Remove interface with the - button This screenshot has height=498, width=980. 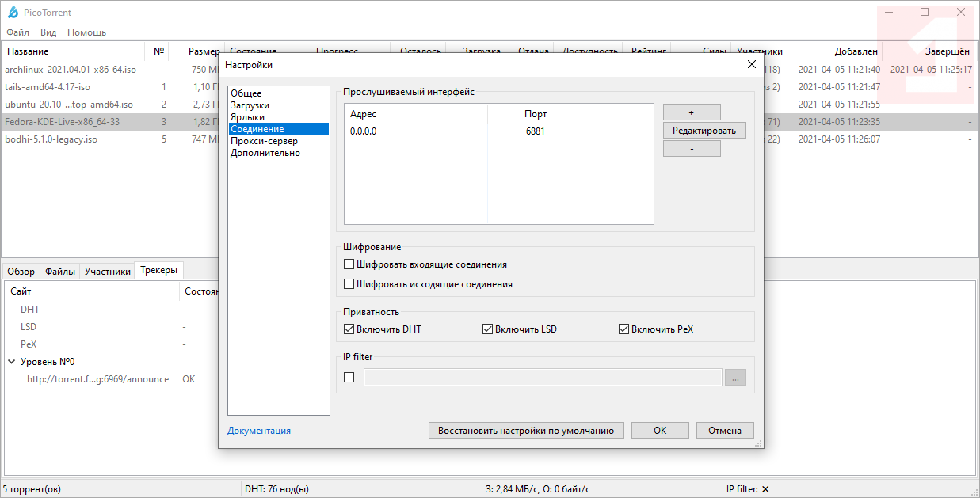coord(692,149)
